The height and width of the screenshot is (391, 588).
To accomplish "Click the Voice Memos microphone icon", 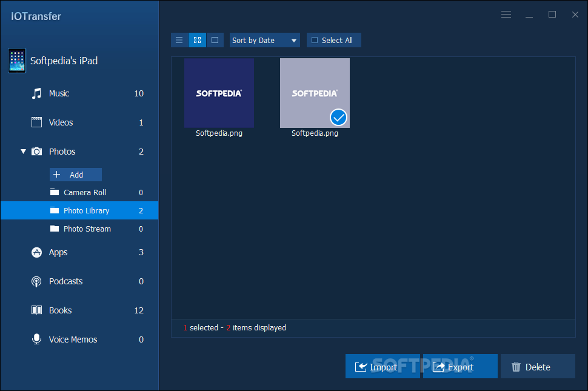I will pyautogui.click(x=36, y=339).
